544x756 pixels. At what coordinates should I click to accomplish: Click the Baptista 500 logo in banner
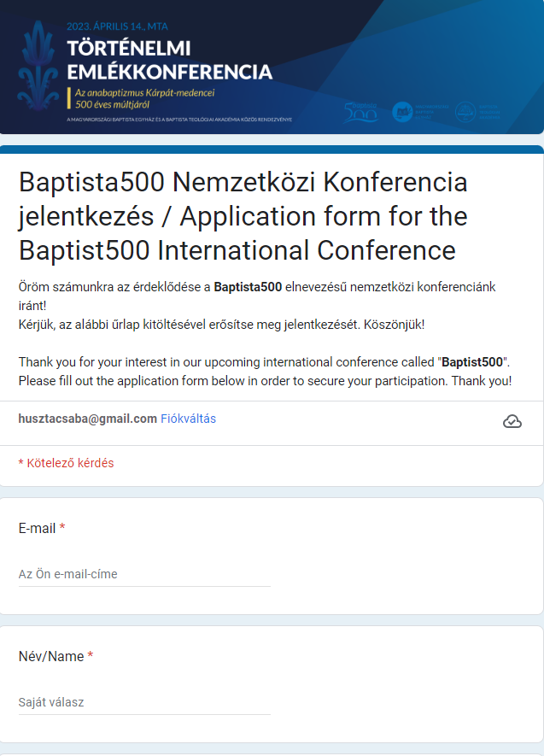click(360, 113)
